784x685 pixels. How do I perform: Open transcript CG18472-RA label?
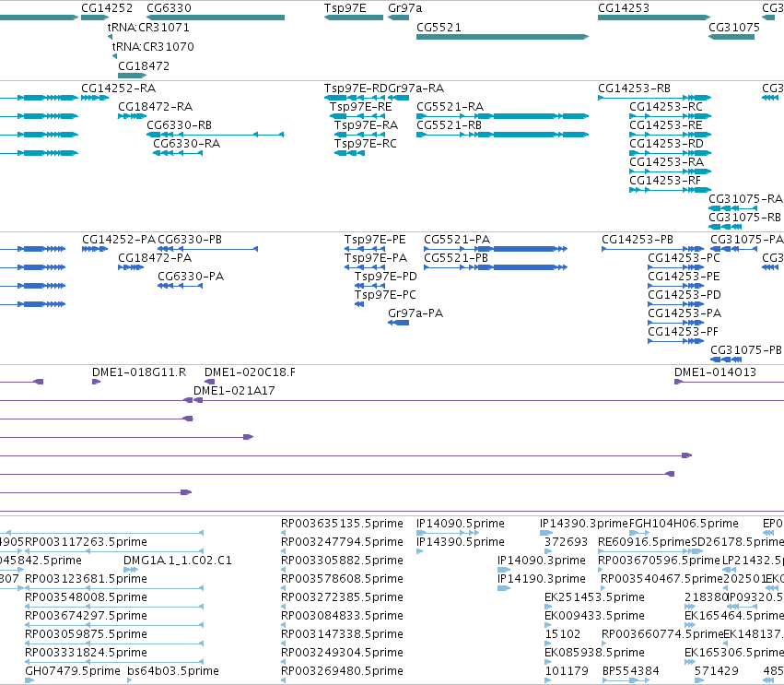pyautogui.click(x=155, y=107)
